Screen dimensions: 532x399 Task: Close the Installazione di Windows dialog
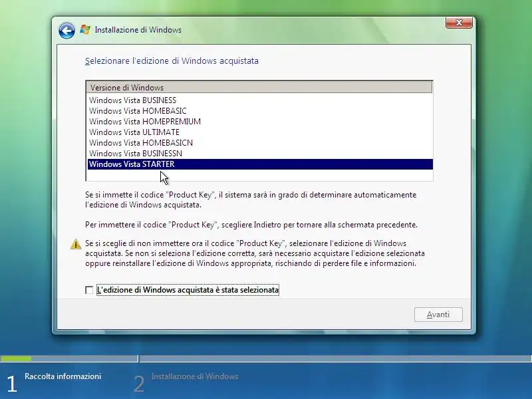459,23
